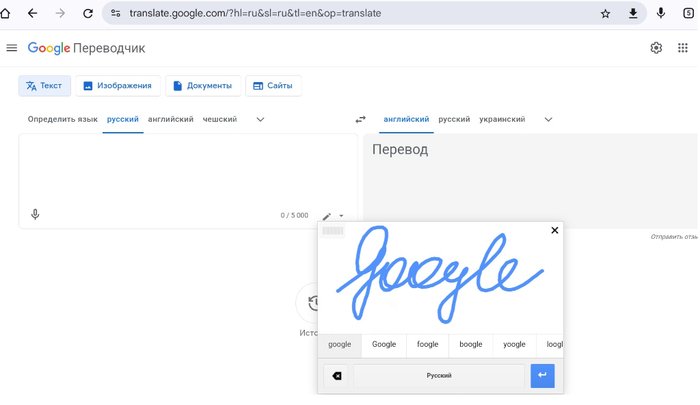The height and width of the screenshot is (405, 700).
Task: Select украинский as target language
Action: click(x=502, y=119)
